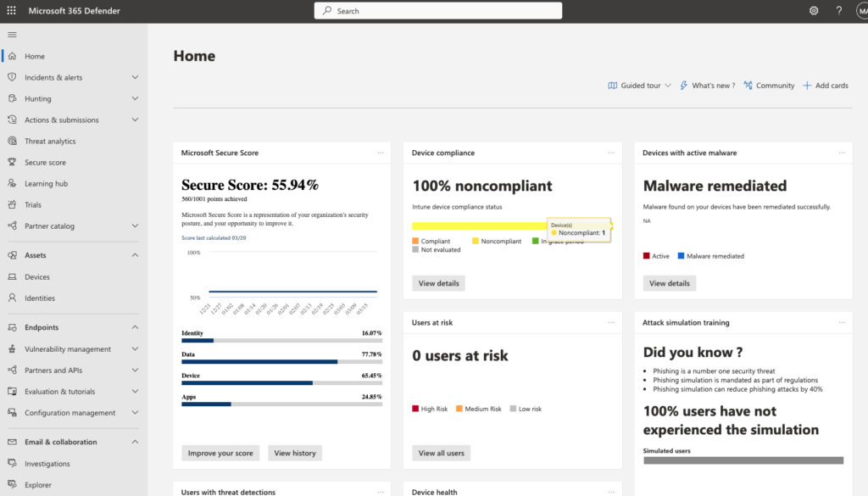Image resolution: width=868 pixels, height=496 pixels.
Task: Click the Email & collaboration envelope icon
Action: click(12, 442)
